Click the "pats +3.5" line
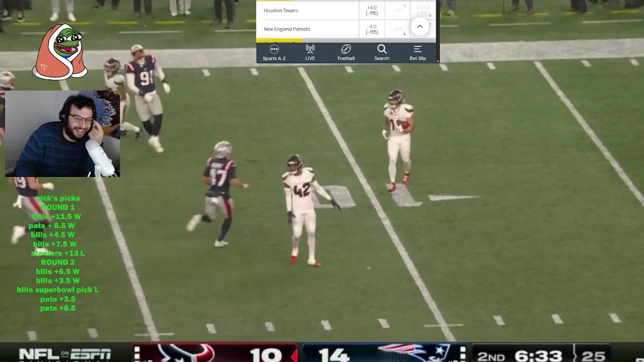The height and width of the screenshot is (362, 644). tap(58, 299)
